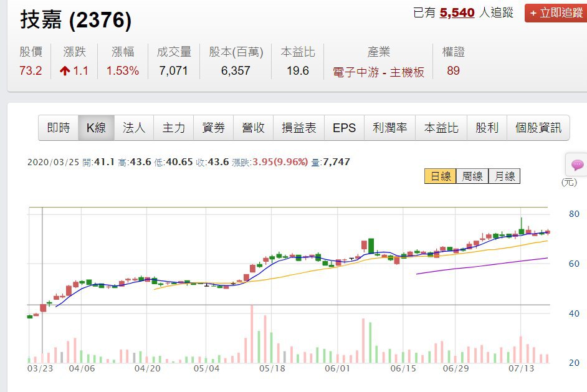Click the 漲幅 value 1.53%
The width and height of the screenshot is (587, 392).
[122, 70]
